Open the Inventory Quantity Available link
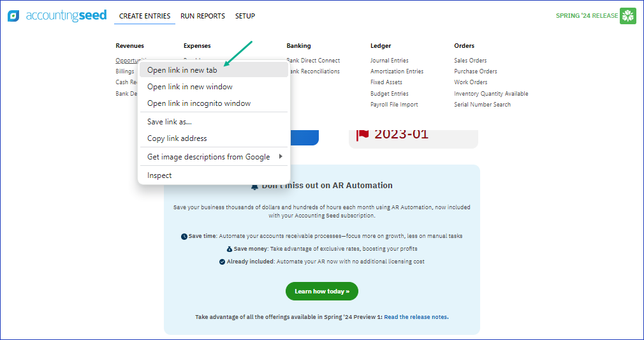Viewport: 644px width, 340px height. point(491,94)
